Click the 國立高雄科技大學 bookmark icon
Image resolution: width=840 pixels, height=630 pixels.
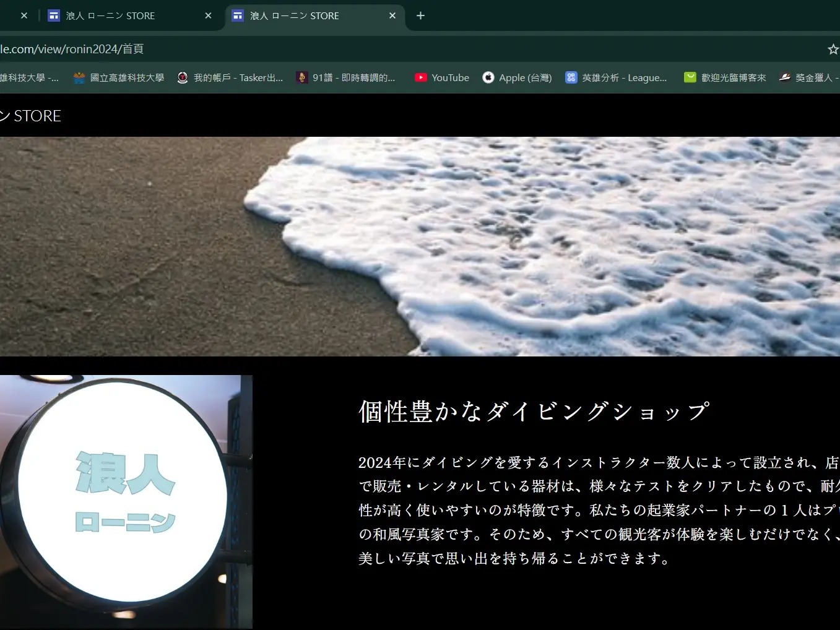click(78, 77)
